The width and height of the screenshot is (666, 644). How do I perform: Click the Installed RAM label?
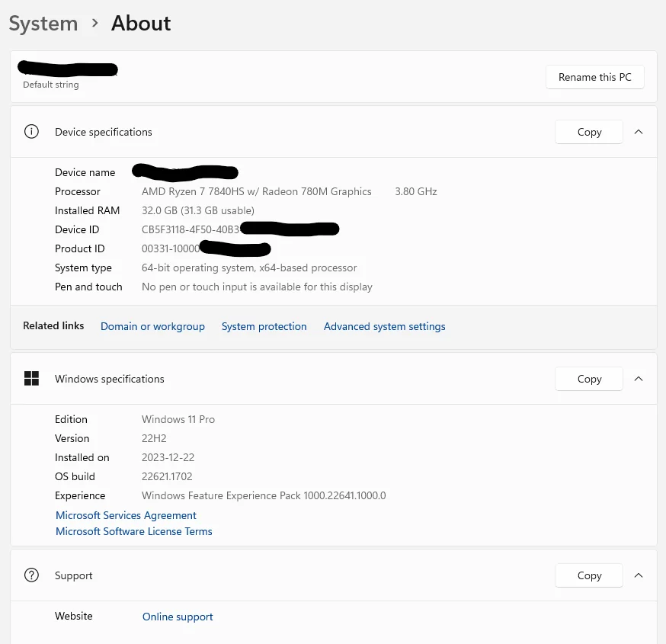coord(87,210)
